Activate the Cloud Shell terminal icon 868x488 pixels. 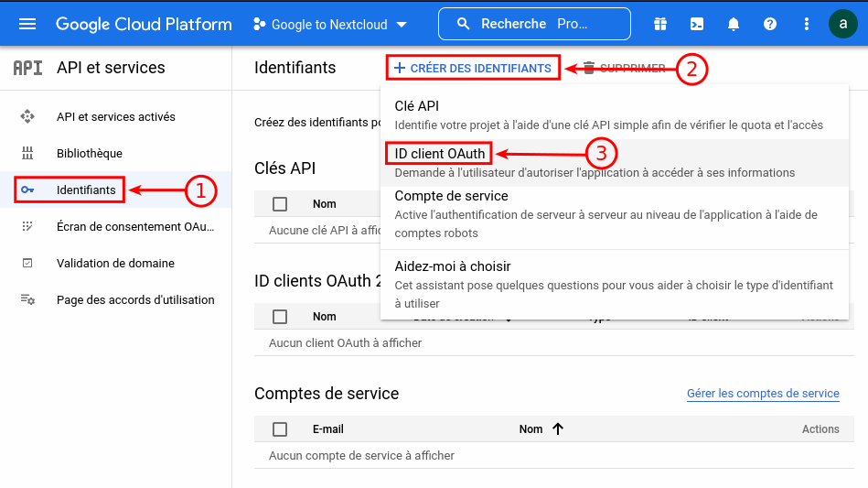pos(696,24)
